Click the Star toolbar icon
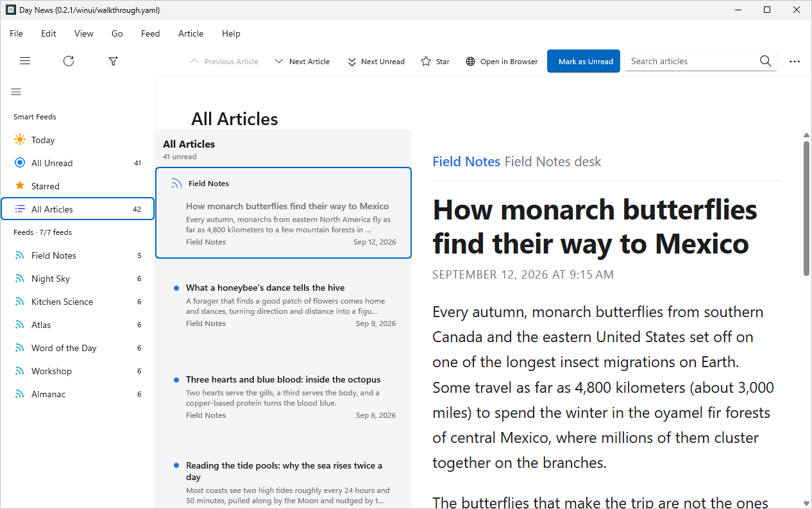812x509 pixels. coord(426,62)
